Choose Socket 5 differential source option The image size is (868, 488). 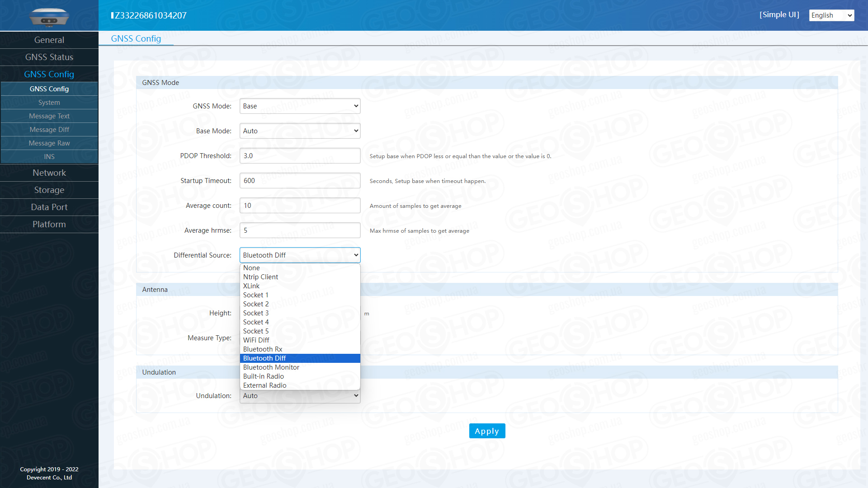(x=300, y=331)
